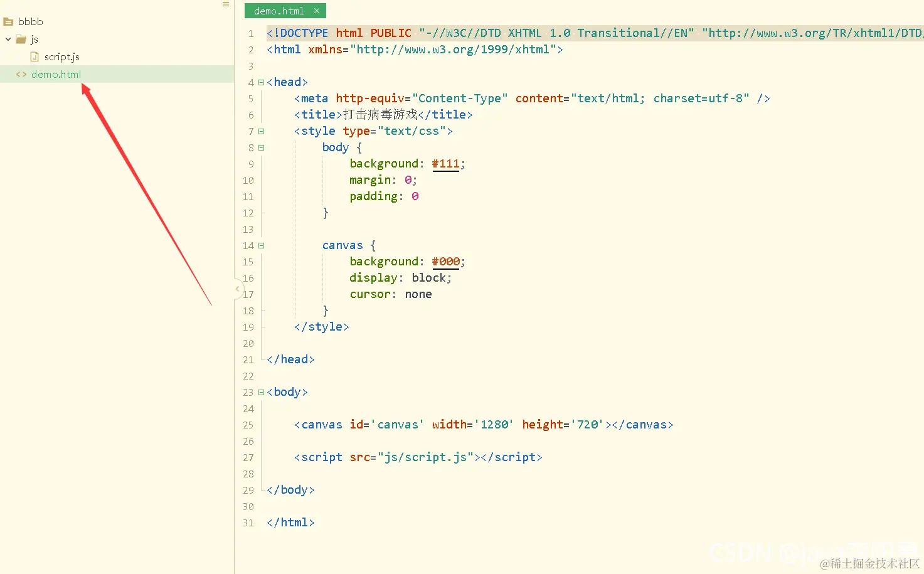Click the js folder icon
Image resolution: width=924 pixels, height=574 pixels.
[21, 40]
